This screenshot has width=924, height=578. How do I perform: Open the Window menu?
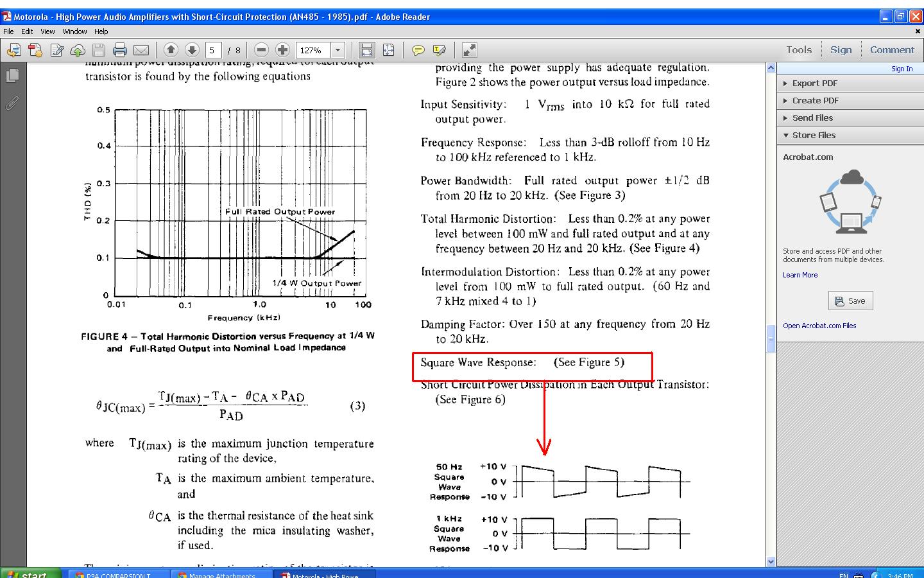click(74, 31)
